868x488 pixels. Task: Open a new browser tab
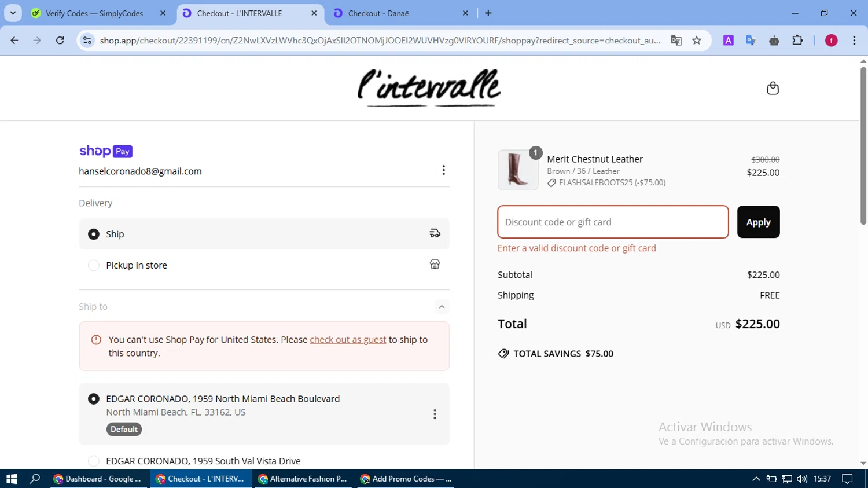click(x=488, y=13)
